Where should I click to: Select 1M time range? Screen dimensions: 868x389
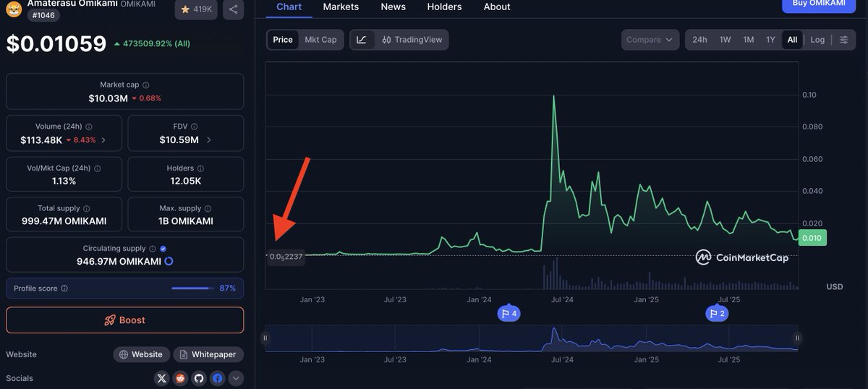[749, 40]
